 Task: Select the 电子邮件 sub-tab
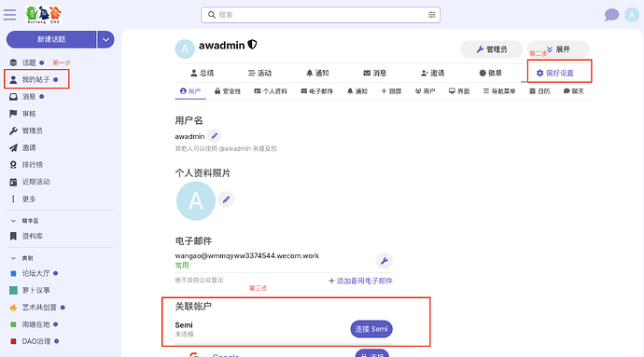click(x=316, y=91)
